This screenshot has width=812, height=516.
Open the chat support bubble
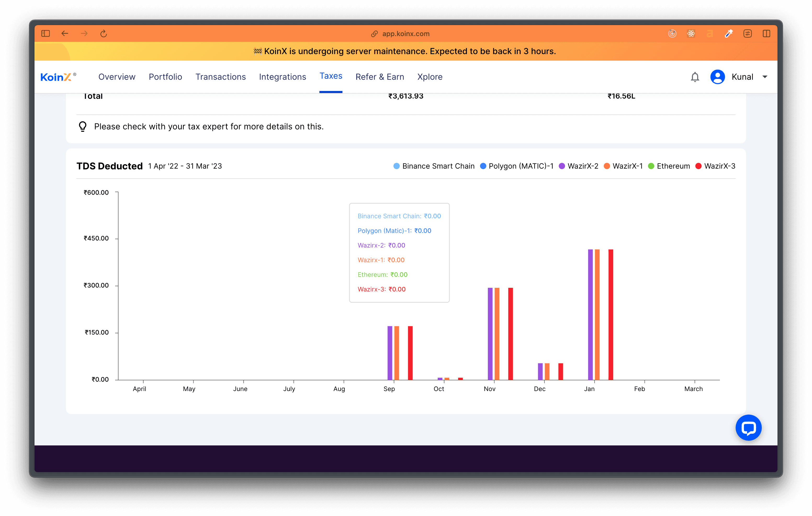pos(748,427)
